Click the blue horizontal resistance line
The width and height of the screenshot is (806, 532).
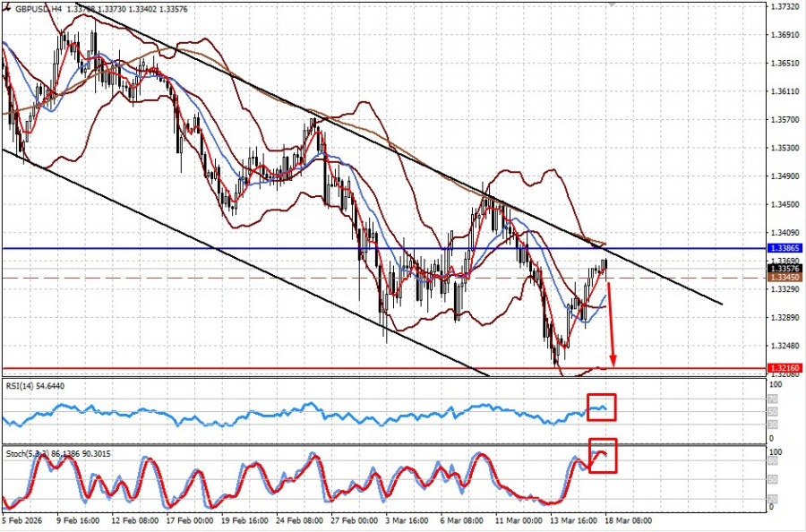384,249
